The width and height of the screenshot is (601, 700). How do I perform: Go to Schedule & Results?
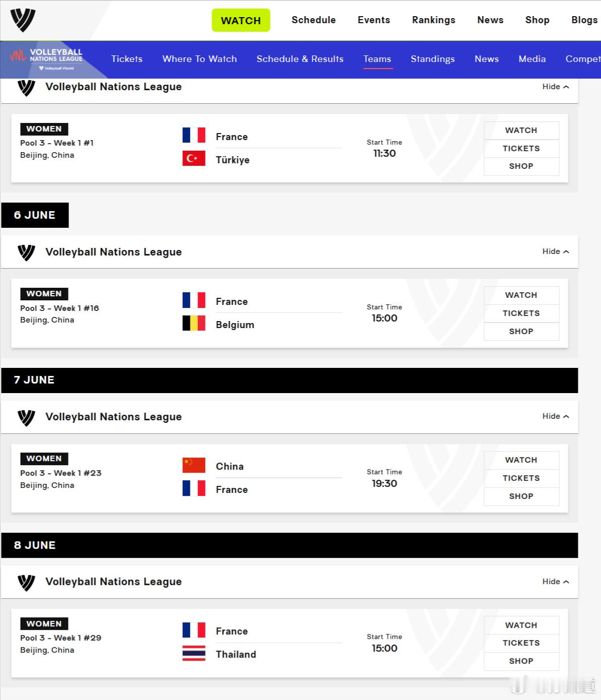[x=300, y=59]
